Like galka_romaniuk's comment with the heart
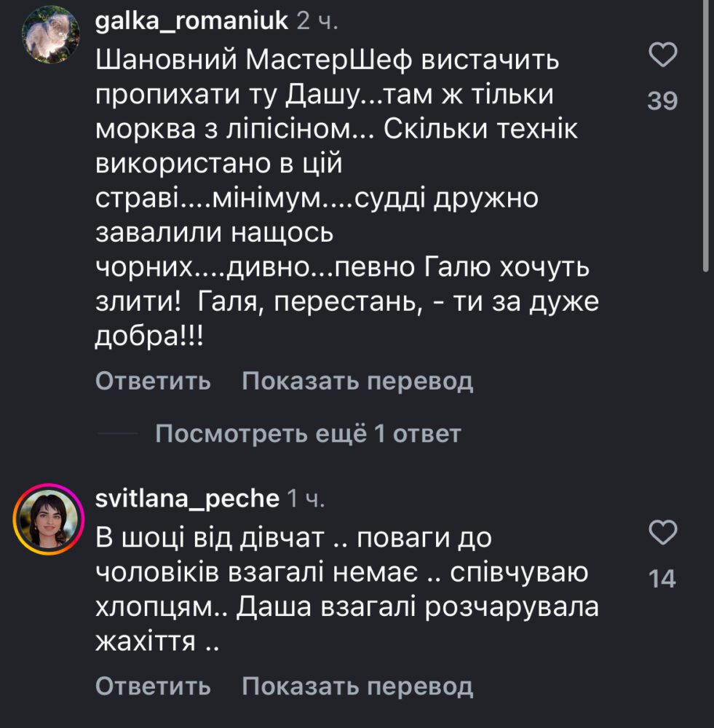The image size is (714, 728). tap(662, 56)
